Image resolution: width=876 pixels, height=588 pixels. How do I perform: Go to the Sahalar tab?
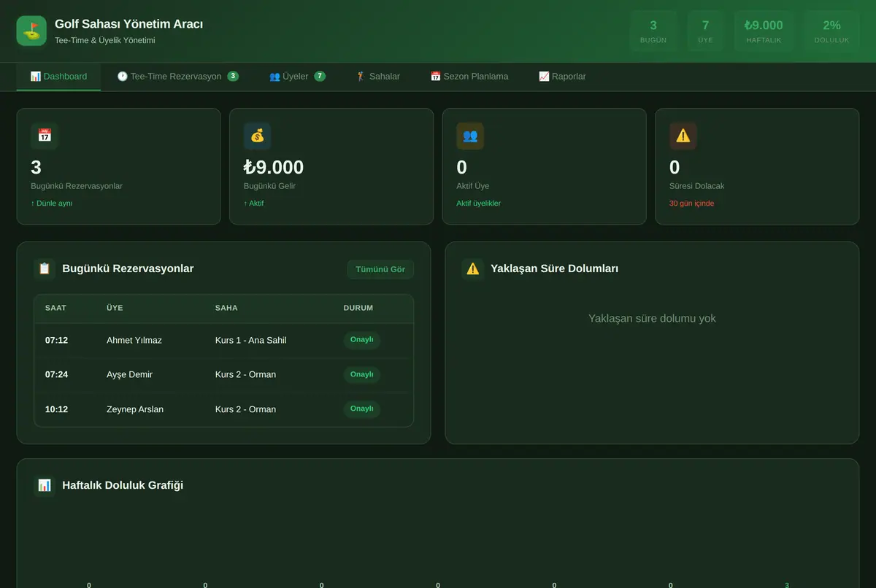(377, 77)
